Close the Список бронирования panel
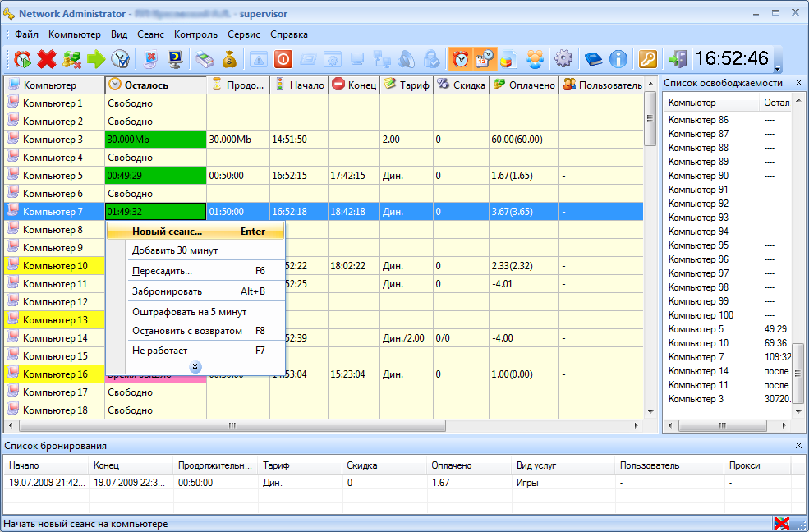Image resolution: width=809 pixels, height=532 pixels. pyautogui.click(x=798, y=446)
